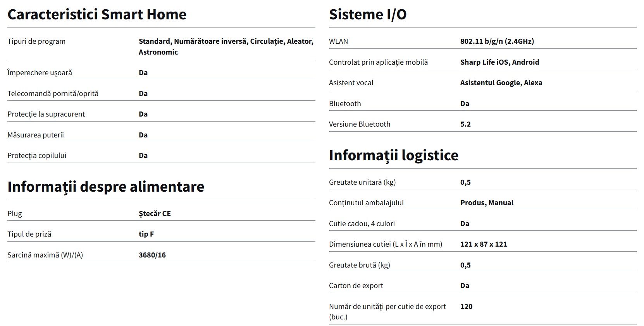Click the Sisteme I/O section heading
The width and height of the screenshot is (644, 326).
[367, 15]
